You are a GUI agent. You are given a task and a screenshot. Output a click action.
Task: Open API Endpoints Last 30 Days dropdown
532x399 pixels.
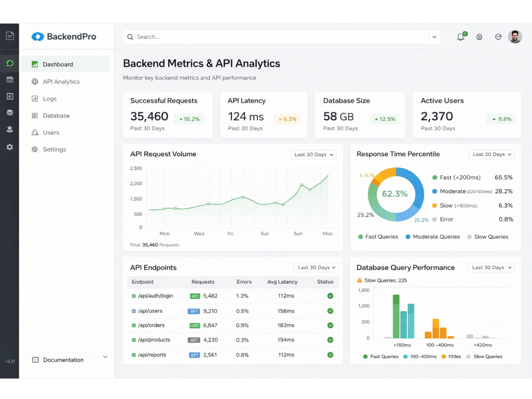pyautogui.click(x=316, y=268)
